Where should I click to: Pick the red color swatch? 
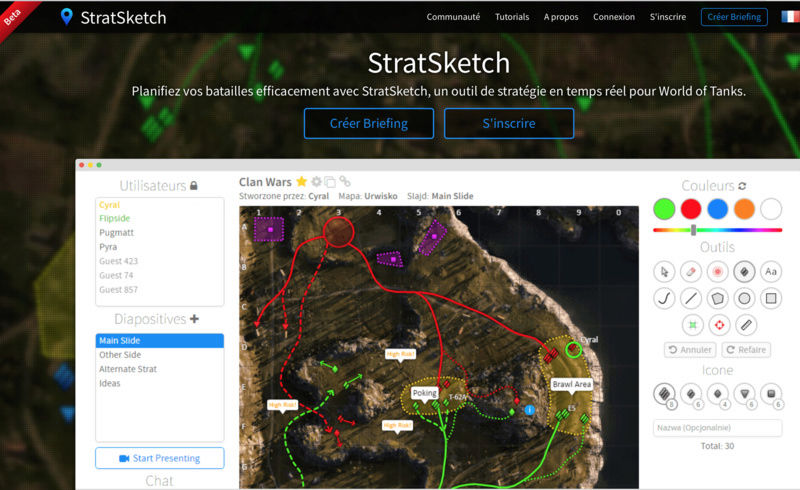click(691, 209)
